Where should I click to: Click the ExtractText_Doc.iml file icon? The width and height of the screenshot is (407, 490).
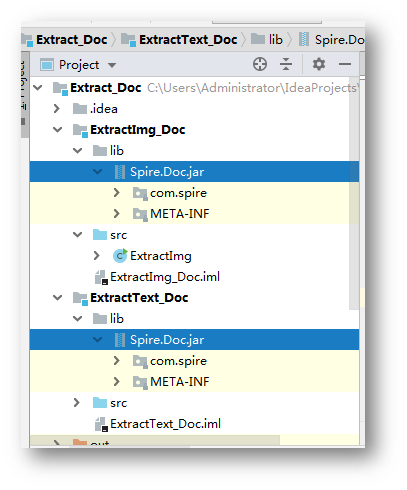[101, 424]
